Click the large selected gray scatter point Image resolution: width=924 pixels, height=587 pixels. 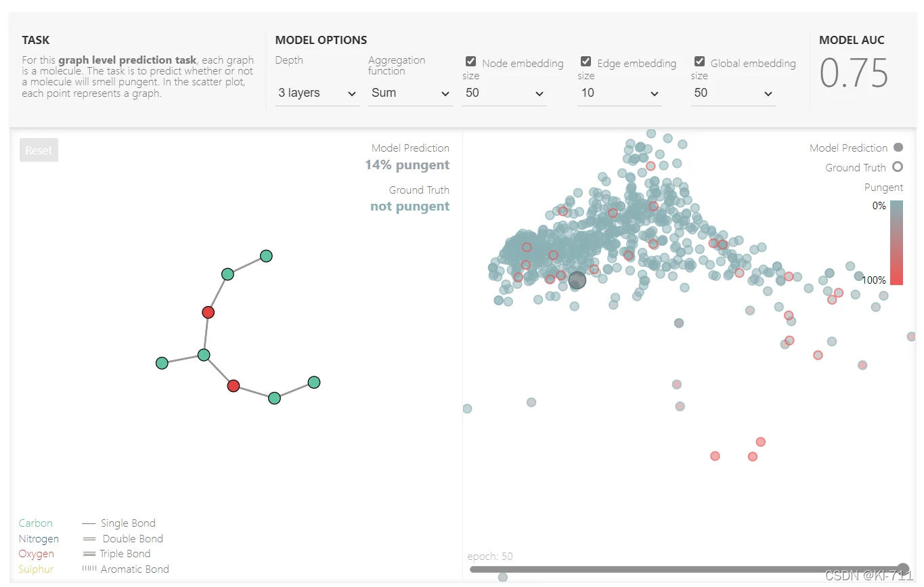(x=577, y=280)
